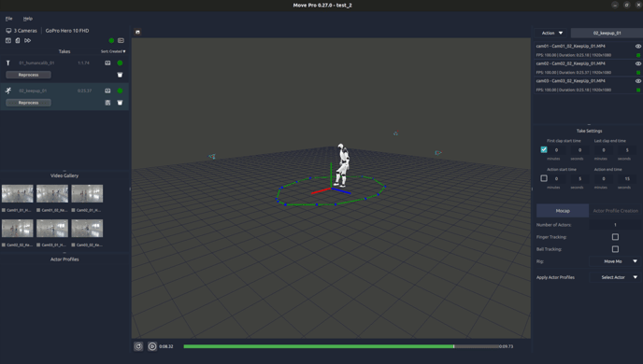This screenshot has height=364, width=643.
Task: Enable the Finger Tracking checkbox
Action: (615, 237)
